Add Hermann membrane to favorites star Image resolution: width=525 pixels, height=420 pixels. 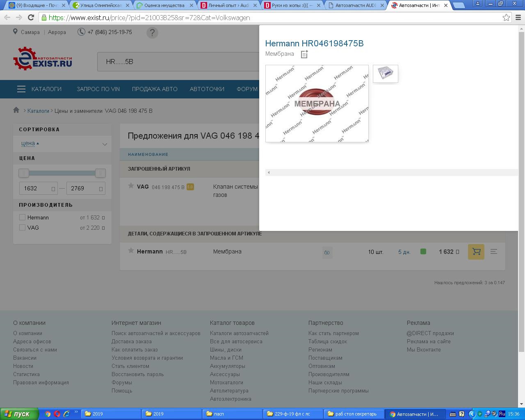click(131, 251)
